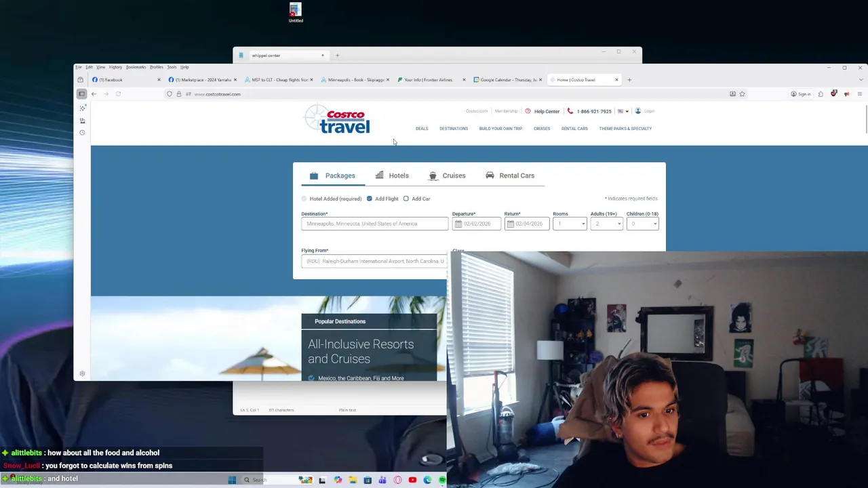Switch to the MSP to CLT flights tab

point(280,80)
